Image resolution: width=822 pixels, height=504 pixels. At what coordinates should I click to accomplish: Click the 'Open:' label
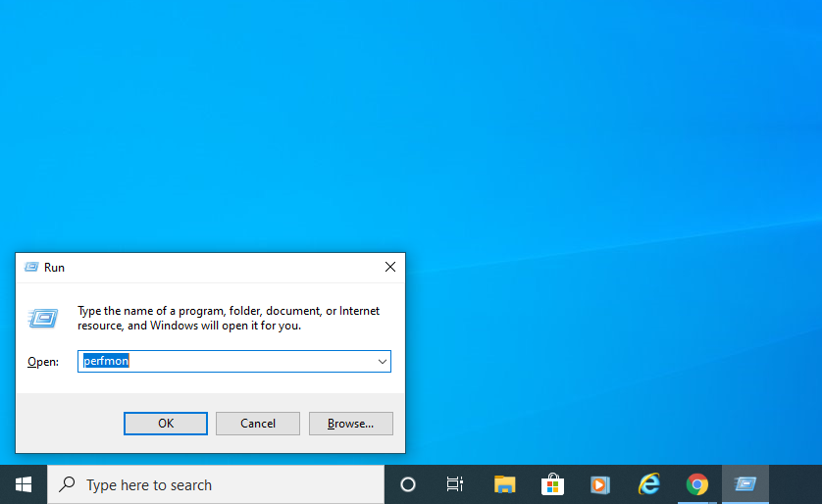point(43,362)
